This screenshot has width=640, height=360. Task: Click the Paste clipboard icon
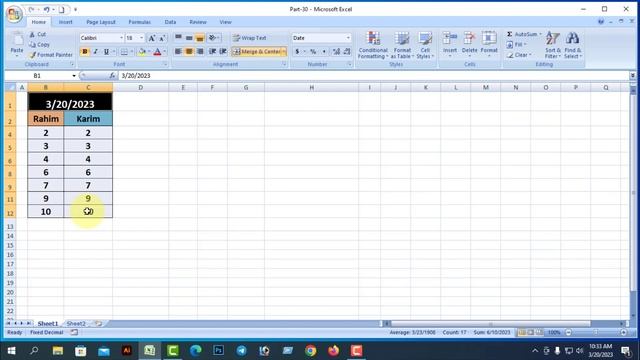click(x=17, y=39)
